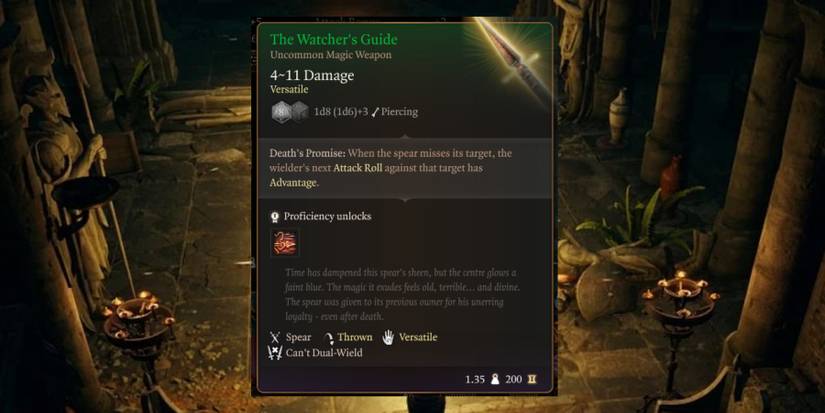The width and height of the screenshot is (825, 413).
Task: Click the italic spear lore description
Action: point(403,295)
